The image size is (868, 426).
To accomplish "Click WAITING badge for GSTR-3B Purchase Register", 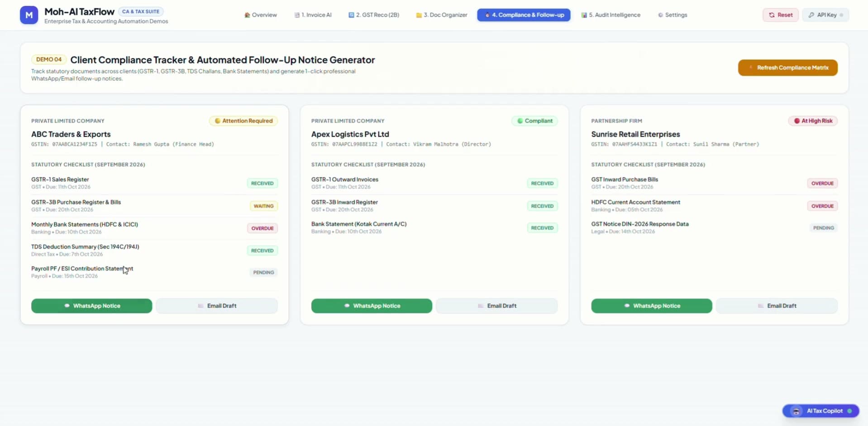I will click(263, 206).
